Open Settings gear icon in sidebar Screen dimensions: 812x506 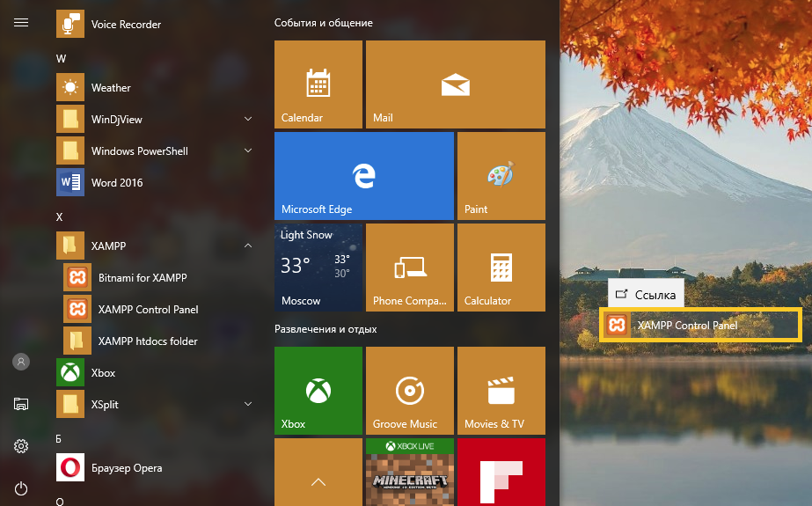[x=21, y=446]
